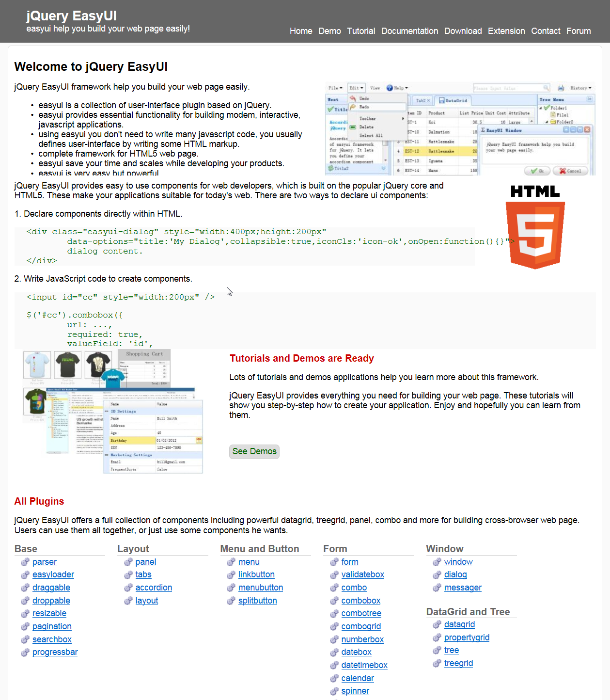Viewport: 610px width, 700px height.
Task: Click the jQuery EasyUI site title
Action: coord(72,16)
